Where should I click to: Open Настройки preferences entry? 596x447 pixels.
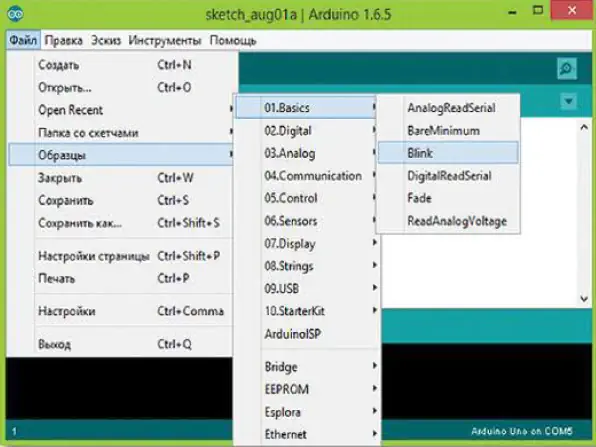coord(121,311)
